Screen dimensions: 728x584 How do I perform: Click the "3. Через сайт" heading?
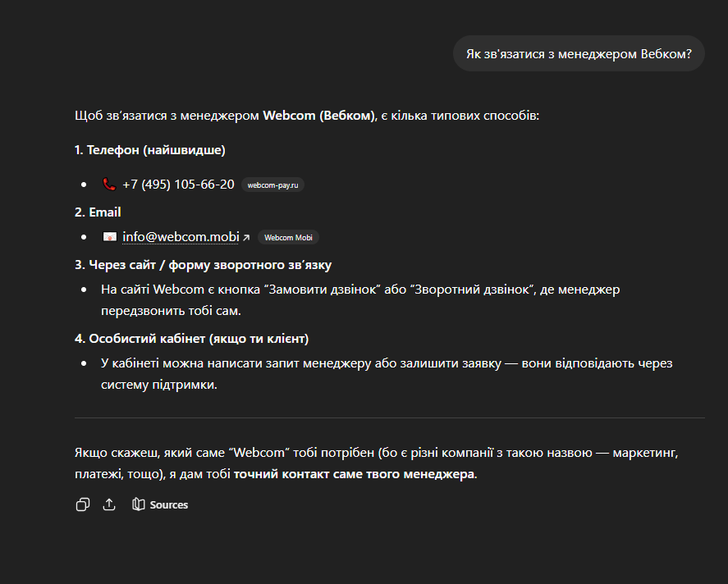pos(203,264)
